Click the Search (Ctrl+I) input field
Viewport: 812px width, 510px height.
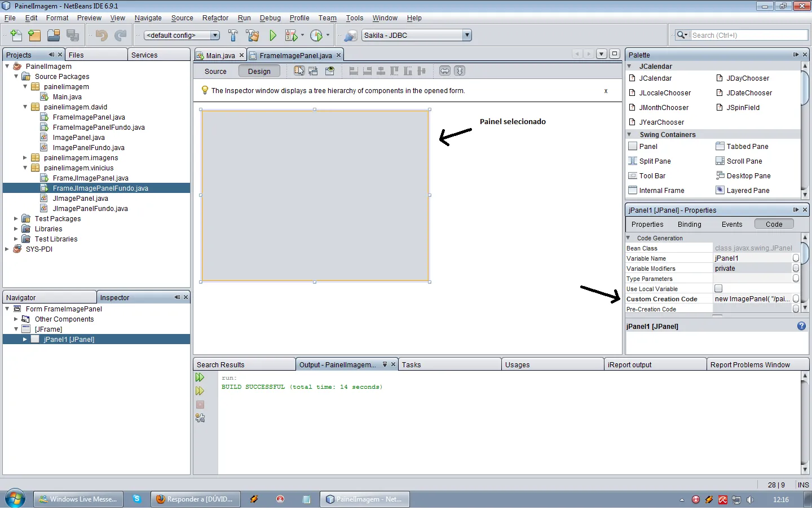coord(749,36)
